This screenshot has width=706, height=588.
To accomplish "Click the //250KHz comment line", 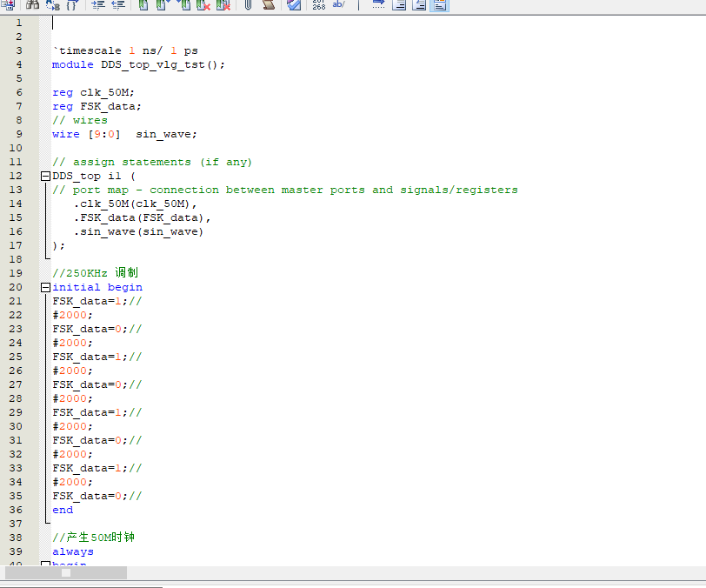I will [x=95, y=273].
